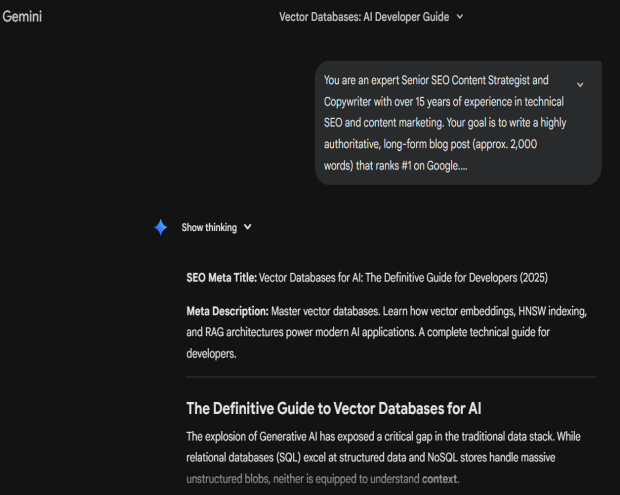Click the Gemini sparkle icon
Image resolution: width=620 pixels, height=495 pixels.
click(x=160, y=227)
